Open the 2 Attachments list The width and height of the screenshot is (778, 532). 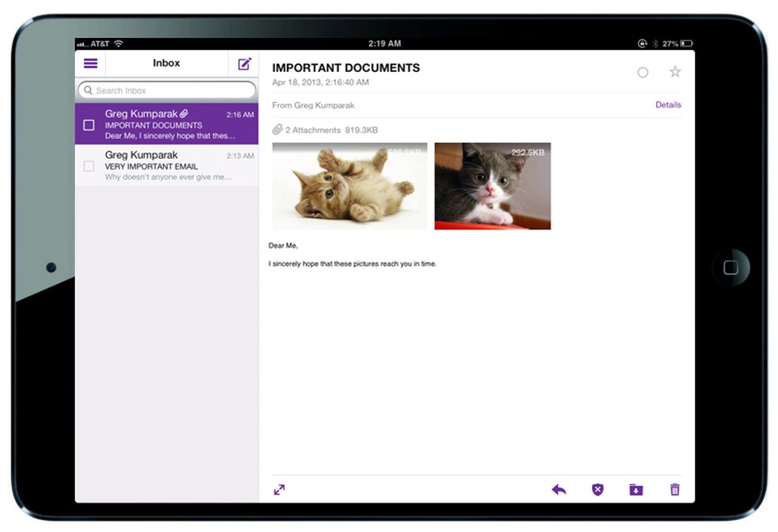coord(316,130)
